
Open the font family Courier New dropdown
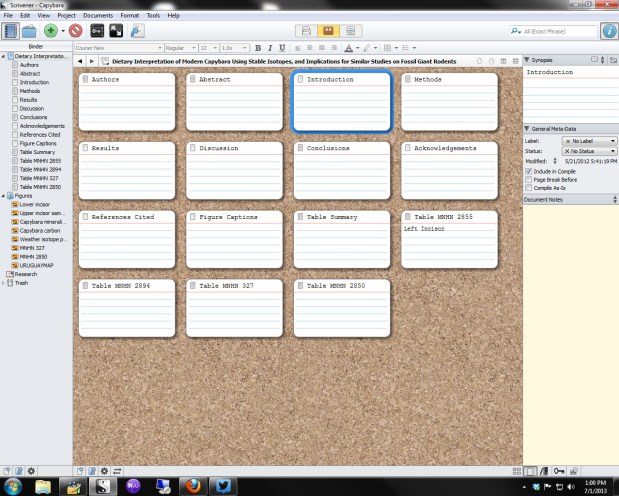coord(118,48)
